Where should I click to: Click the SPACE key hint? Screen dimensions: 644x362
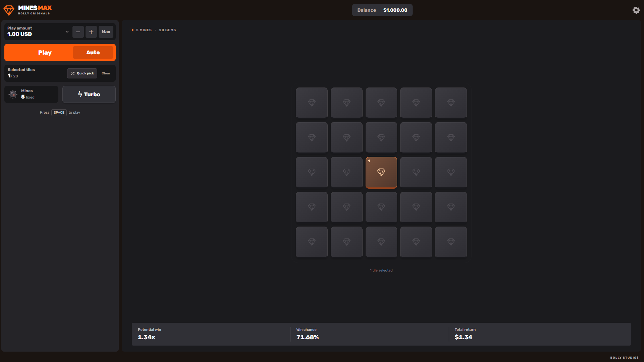[x=59, y=113]
